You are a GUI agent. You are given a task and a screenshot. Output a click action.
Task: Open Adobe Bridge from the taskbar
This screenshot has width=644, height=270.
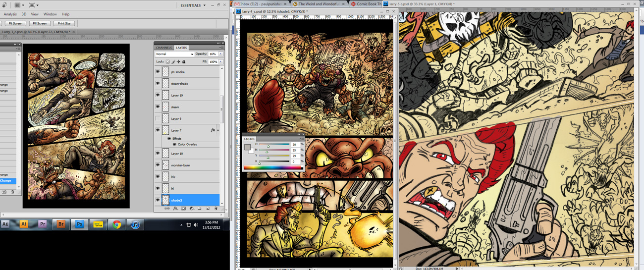coord(61,224)
